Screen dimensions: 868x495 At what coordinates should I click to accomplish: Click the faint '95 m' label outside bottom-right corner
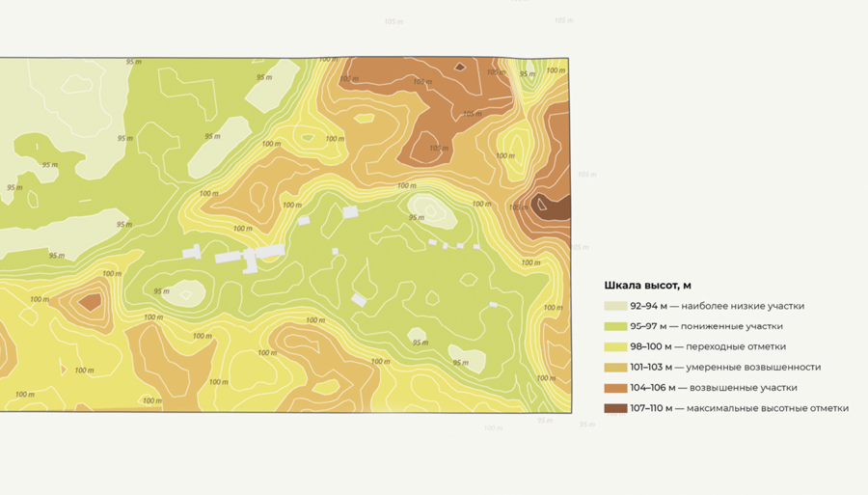click(586, 425)
